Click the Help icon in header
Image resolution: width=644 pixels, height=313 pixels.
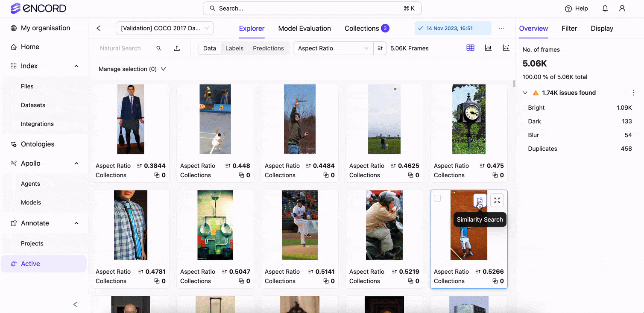pos(568,9)
